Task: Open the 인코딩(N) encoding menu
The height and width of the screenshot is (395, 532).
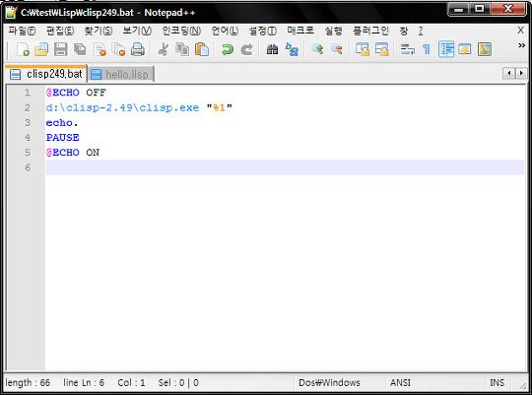Action: (181, 31)
